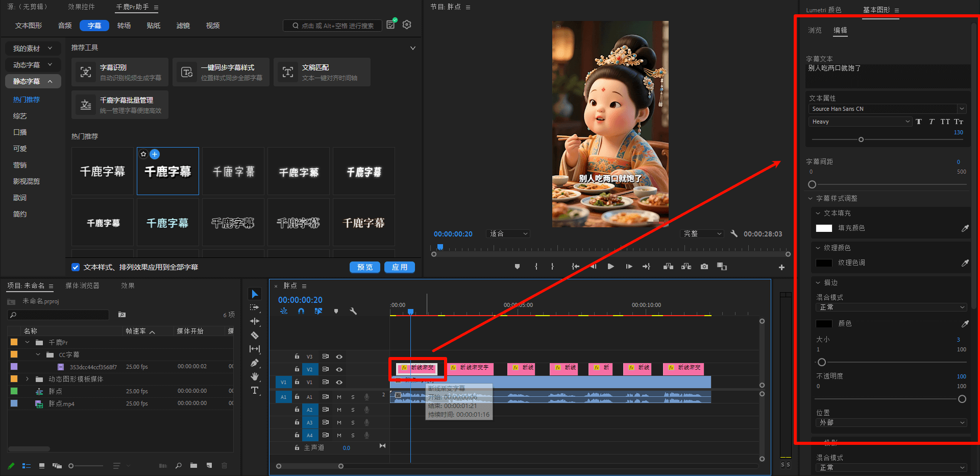Open the 浏览 tab in Essential Graphics
Viewport: 980px width, 476px height.
pyautogui.click(x=815, y=30)
